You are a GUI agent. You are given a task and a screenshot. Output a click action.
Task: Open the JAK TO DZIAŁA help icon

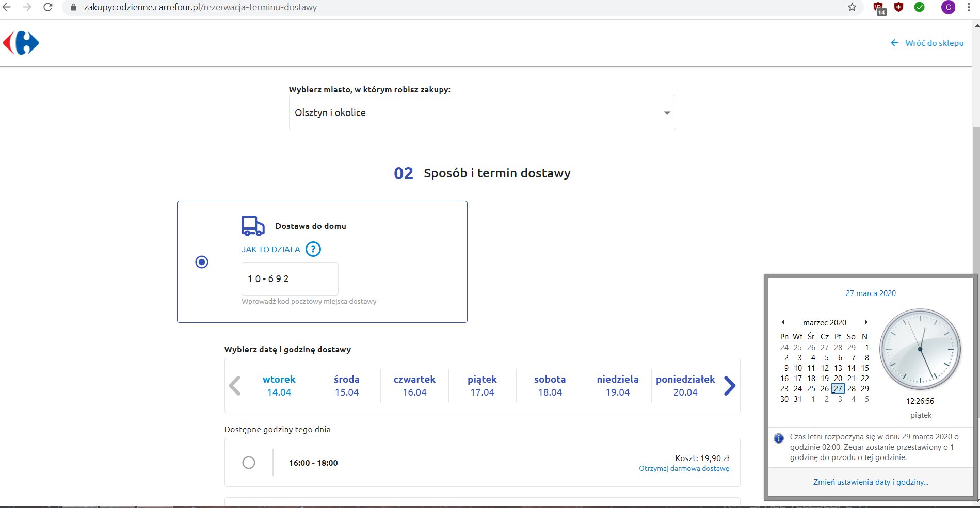click(313, 249)
